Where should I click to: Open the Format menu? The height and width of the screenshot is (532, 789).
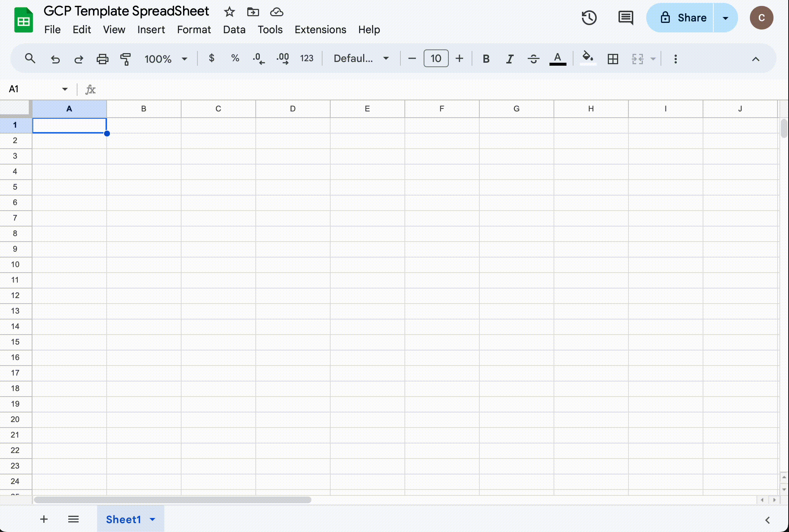click(x=194, y=30)
